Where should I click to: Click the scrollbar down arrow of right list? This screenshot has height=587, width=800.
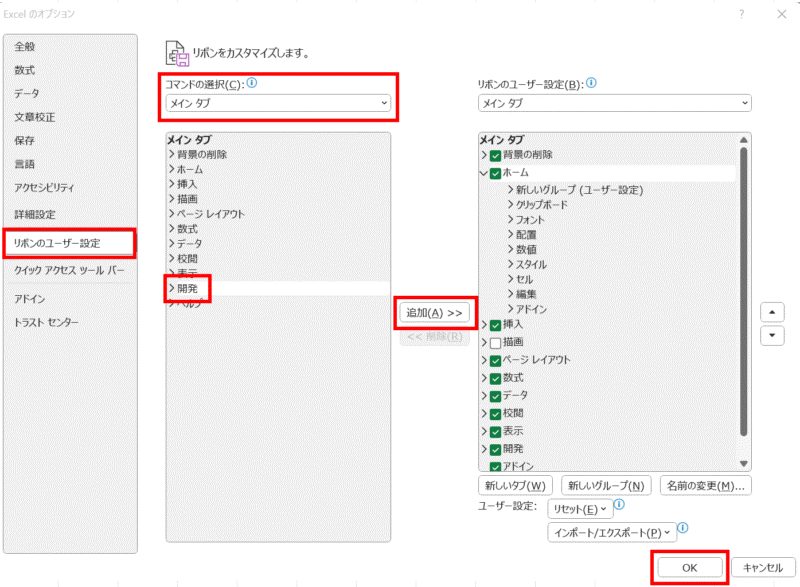(x=744, y=464)
